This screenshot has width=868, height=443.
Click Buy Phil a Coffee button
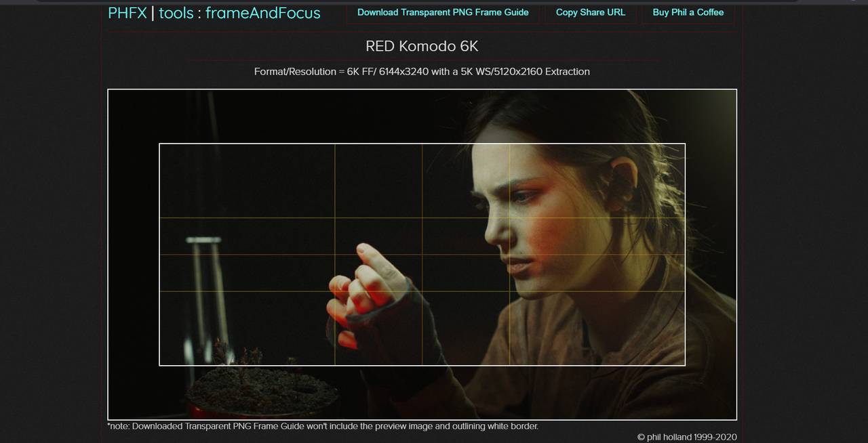[688, 12]
